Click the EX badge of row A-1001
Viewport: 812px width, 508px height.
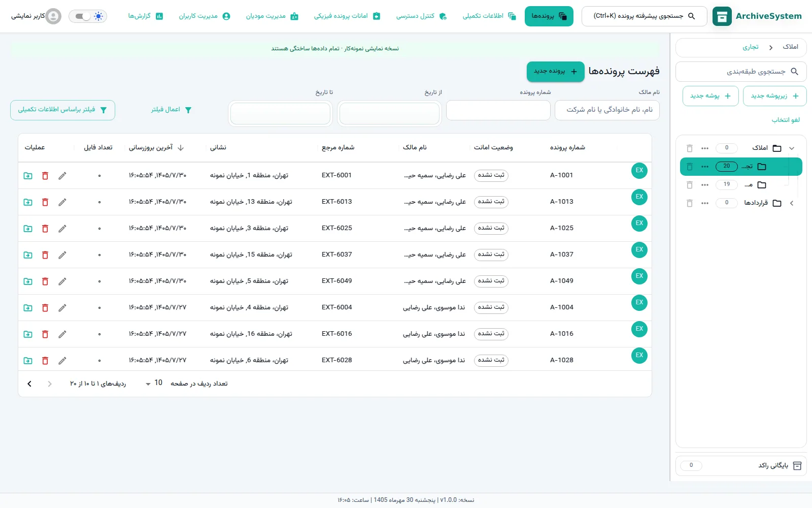[639, 170]
